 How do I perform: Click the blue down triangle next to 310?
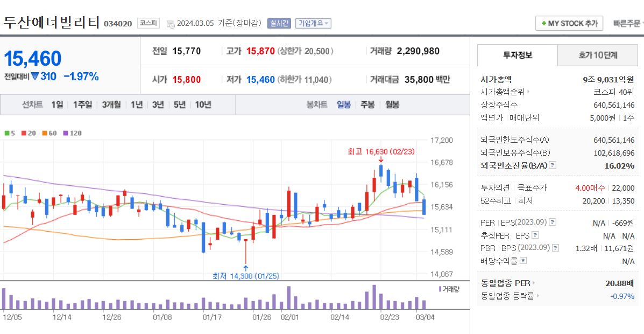coord(35,76)
